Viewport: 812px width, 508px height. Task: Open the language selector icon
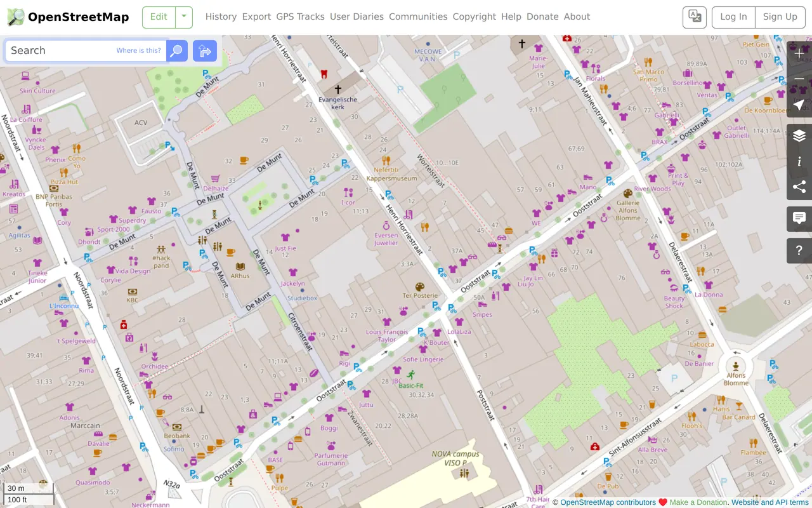pos(695,17)
